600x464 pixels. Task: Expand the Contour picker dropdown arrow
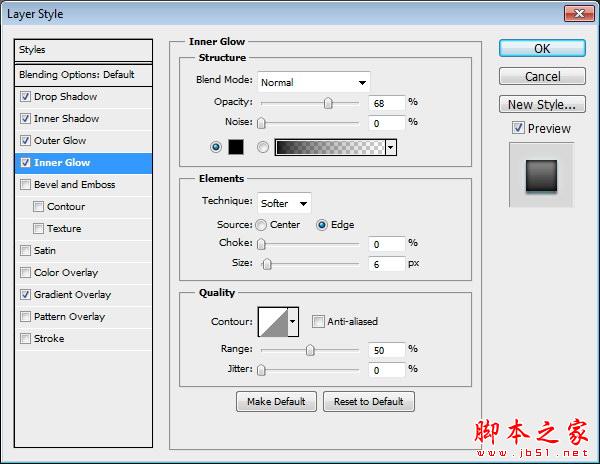pyautogui.click(x=293, y=322)
